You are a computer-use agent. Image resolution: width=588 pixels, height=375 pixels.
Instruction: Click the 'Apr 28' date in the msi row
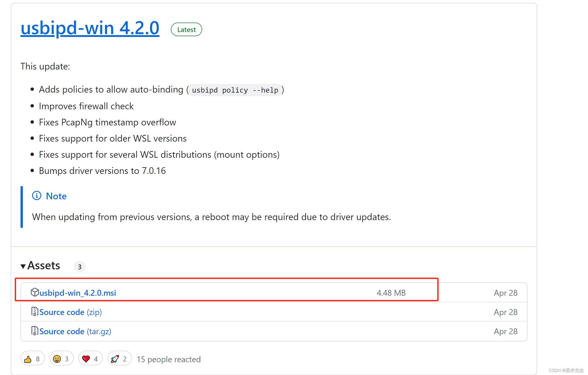point(506,293)
